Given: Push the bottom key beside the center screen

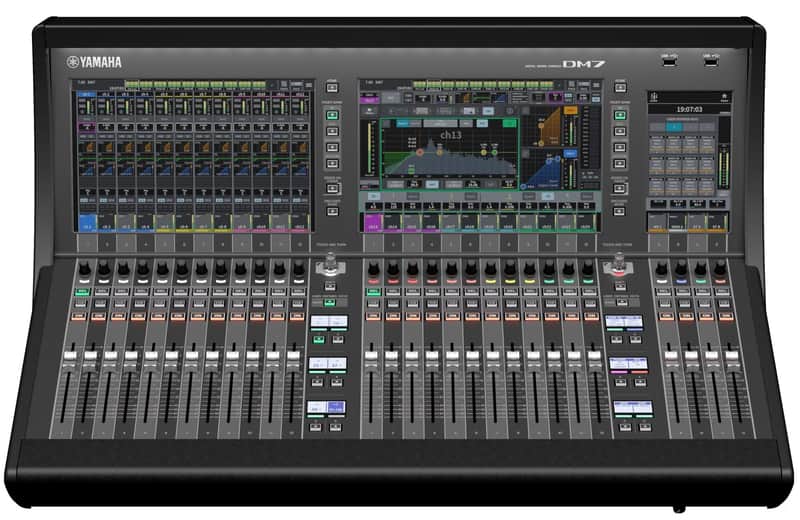Looking at the screenshot, I should pyautogui.click(x=618, y=211).
